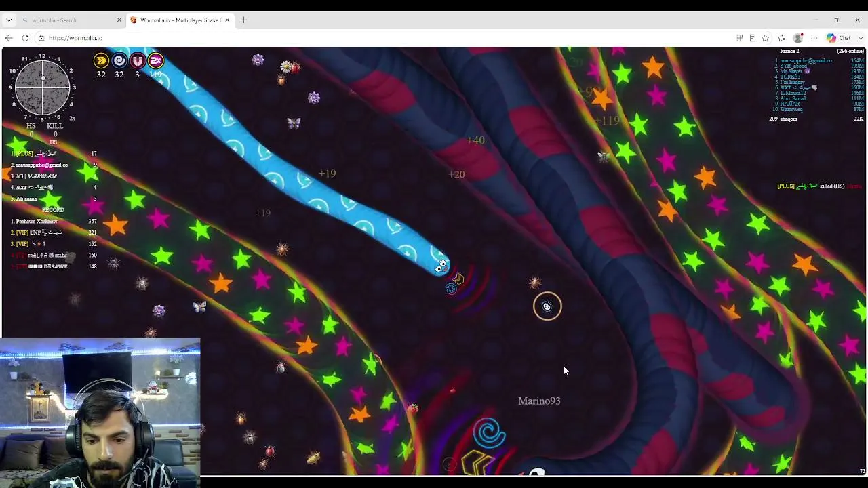Click the 2x multiplier power-up icon
The height and width of the screenshot is (488, 868).
tap(156, 61)
